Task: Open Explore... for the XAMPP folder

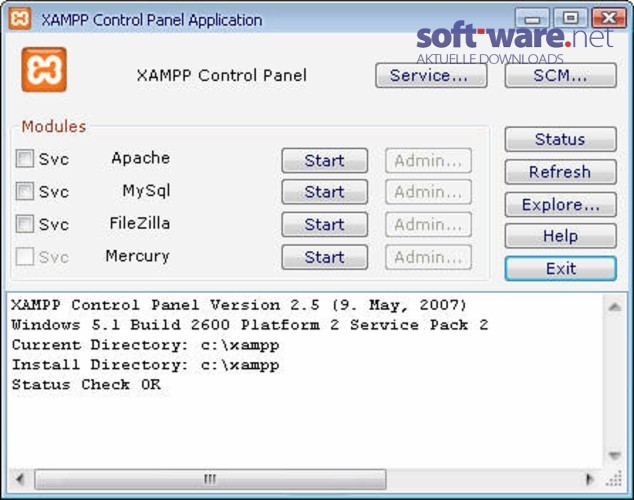Action: [x=561, y=205]
